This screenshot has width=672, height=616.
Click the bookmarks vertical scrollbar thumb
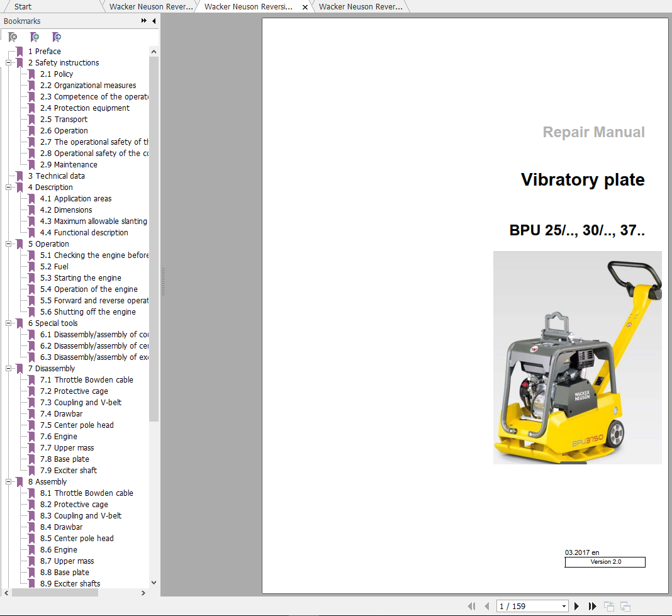tap(154, 238)
